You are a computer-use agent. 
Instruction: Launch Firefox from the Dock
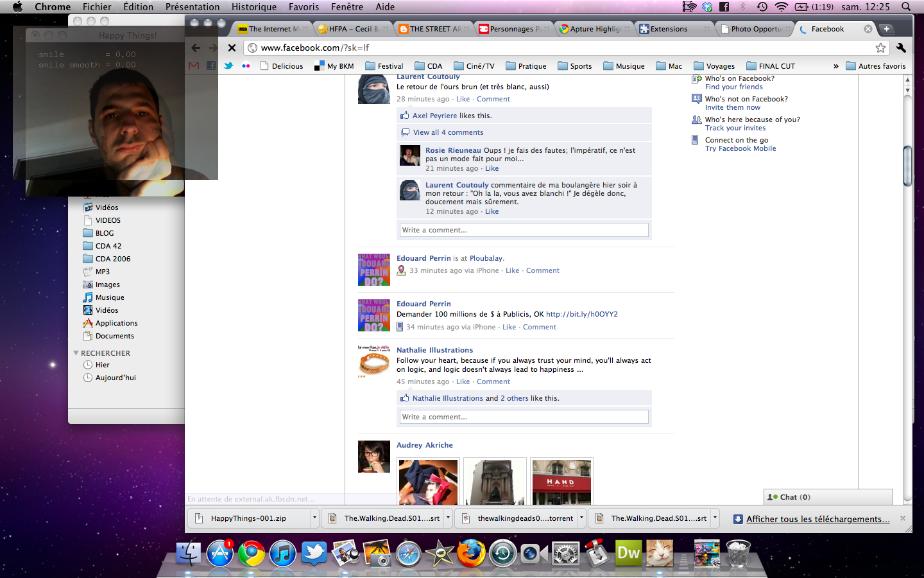[470, 553]
